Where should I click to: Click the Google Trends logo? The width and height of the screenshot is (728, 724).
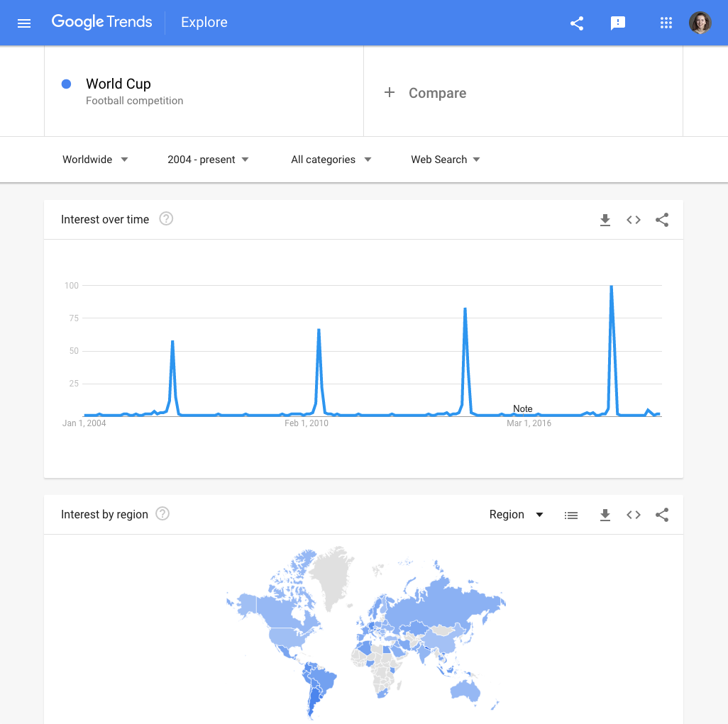101,22
